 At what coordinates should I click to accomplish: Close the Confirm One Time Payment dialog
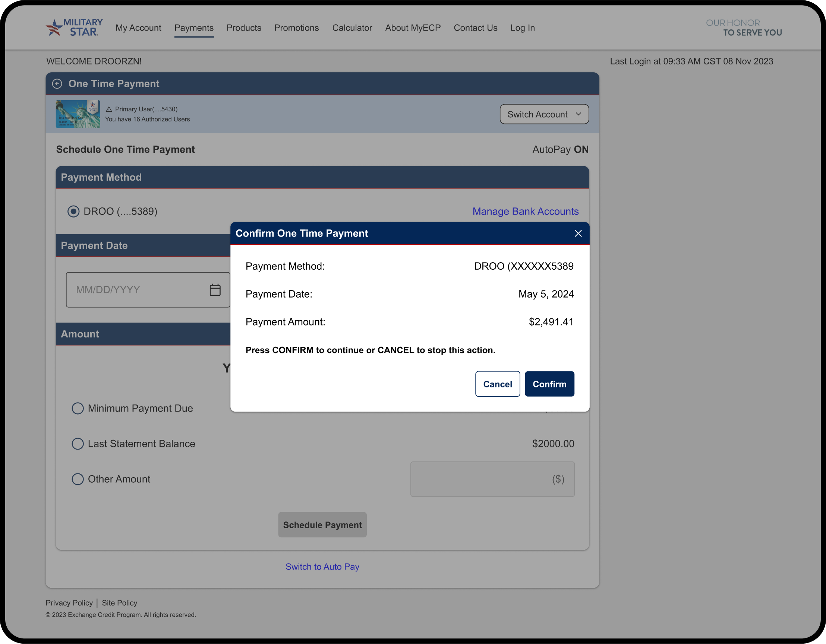(577, 234)
